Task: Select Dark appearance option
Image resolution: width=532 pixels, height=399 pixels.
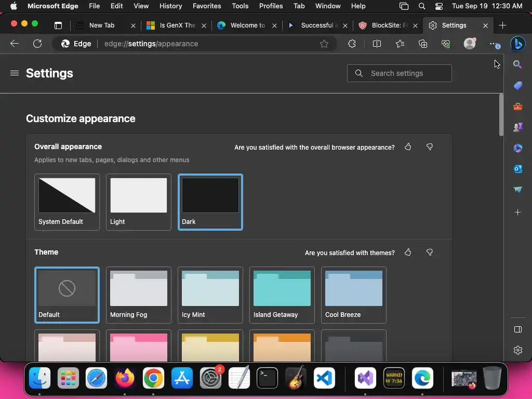Action: [210, 202]
